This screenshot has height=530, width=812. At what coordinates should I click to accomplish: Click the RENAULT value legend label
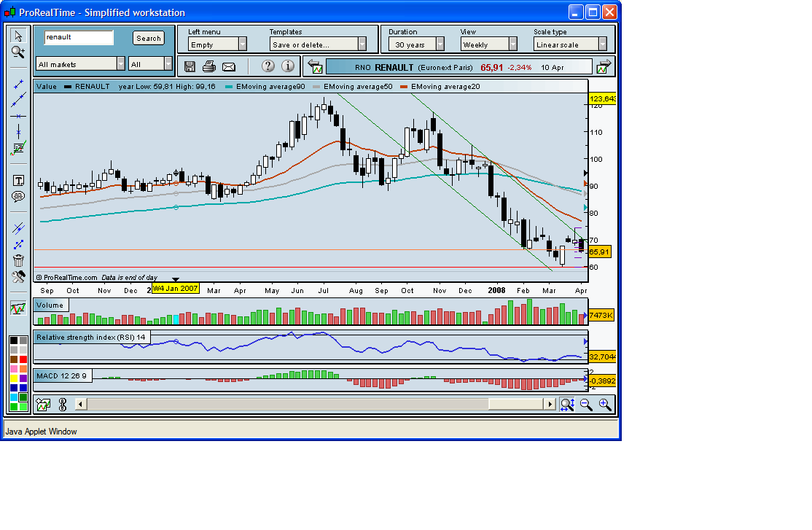(87, 87)
